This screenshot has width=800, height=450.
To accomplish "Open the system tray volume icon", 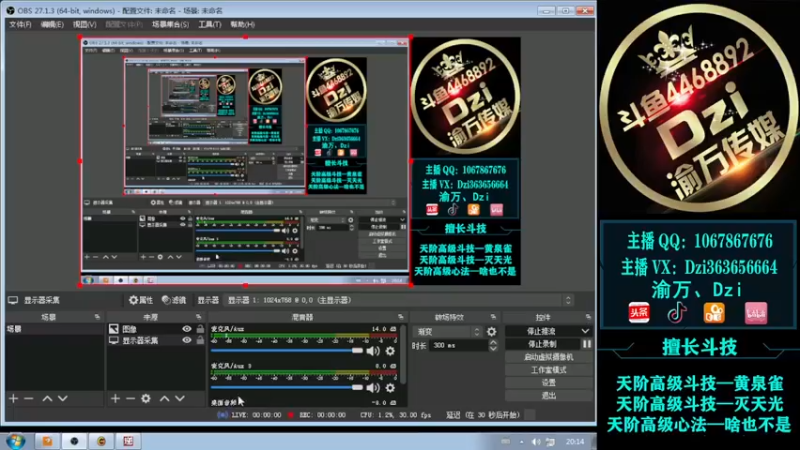I will (536, 442).
